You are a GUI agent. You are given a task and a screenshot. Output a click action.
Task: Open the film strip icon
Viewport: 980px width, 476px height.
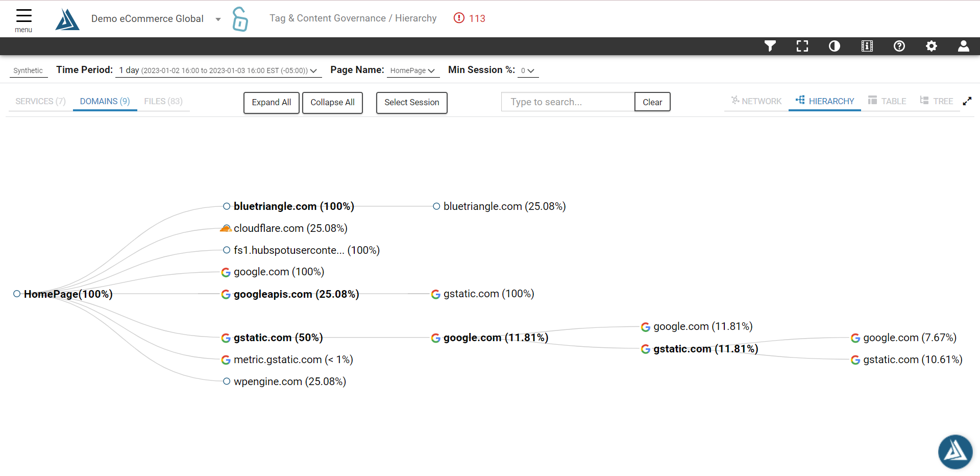(867, 46)
